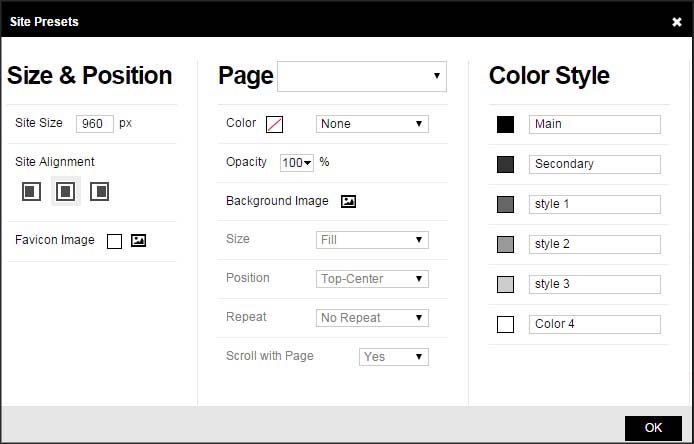694x444 pixels.
Task: Click the empty Favicon image preview box
Action: pos(114,241)
